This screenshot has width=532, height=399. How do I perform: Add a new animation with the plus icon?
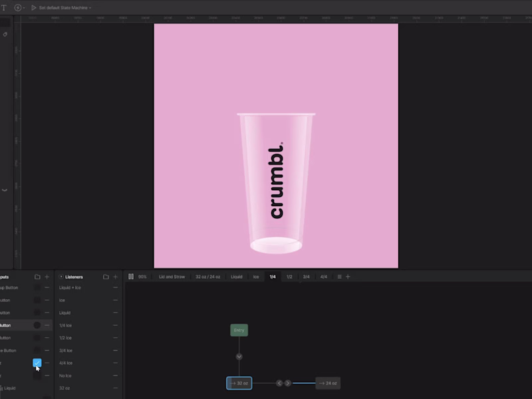click(348, 277)
